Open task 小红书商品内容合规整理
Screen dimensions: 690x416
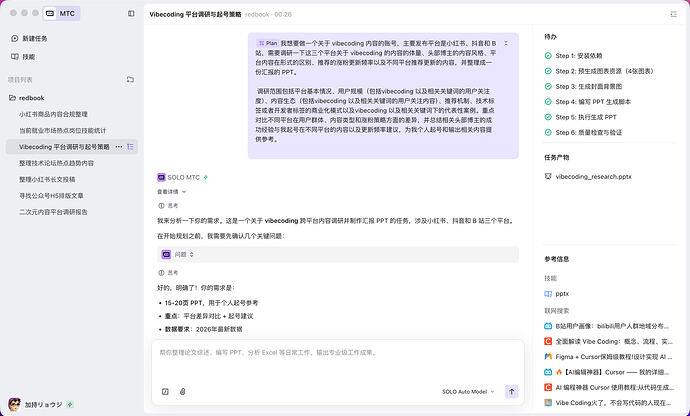coord(53,114)
